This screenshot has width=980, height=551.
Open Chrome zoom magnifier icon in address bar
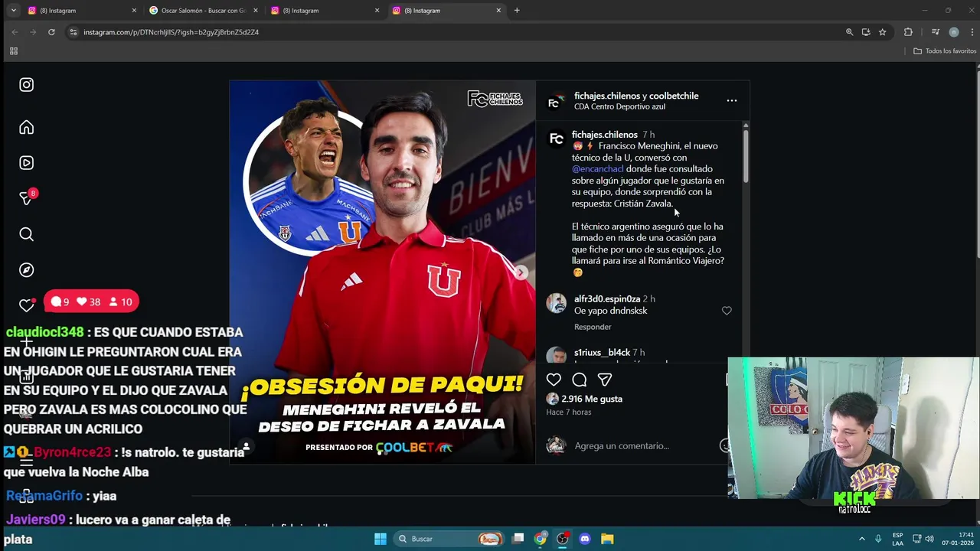(x=849, y=32)
